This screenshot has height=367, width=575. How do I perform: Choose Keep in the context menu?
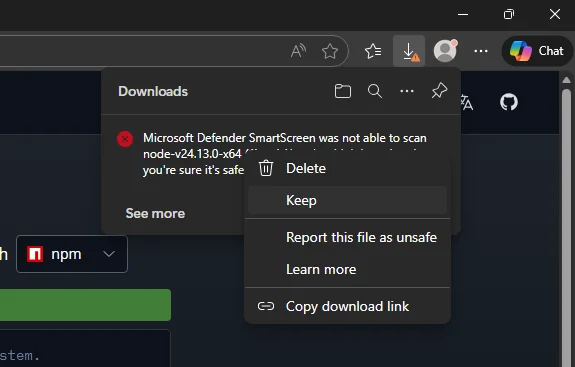coord(347,200)
